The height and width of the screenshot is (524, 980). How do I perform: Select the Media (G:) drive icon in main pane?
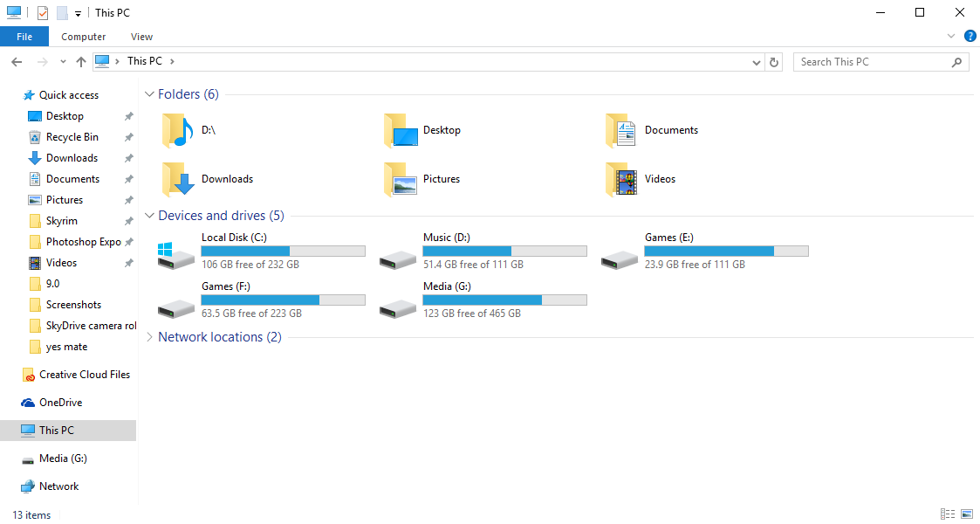click(398, 307)
